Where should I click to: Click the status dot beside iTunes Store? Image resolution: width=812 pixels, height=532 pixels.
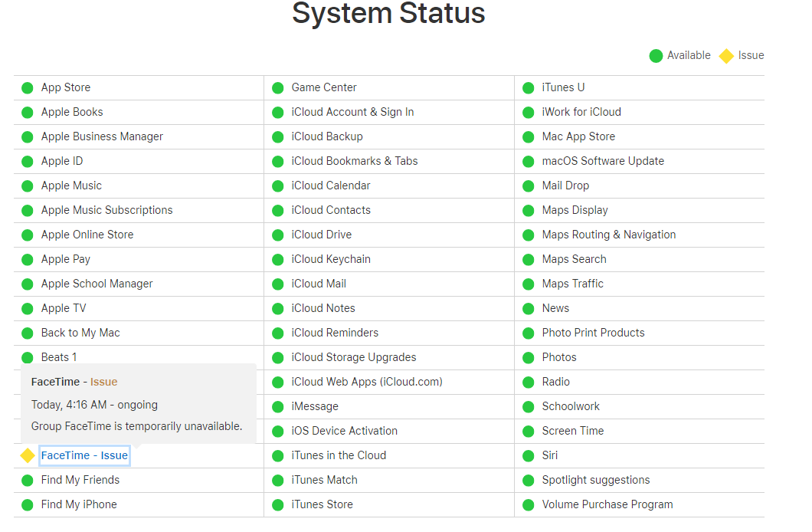278,505
